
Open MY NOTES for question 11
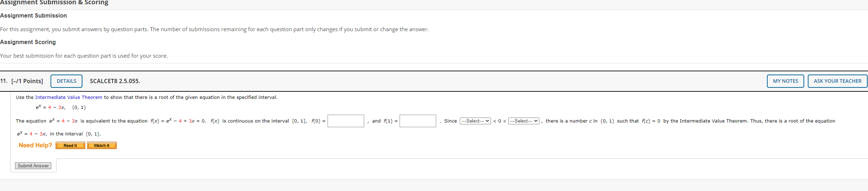(785, 81)
